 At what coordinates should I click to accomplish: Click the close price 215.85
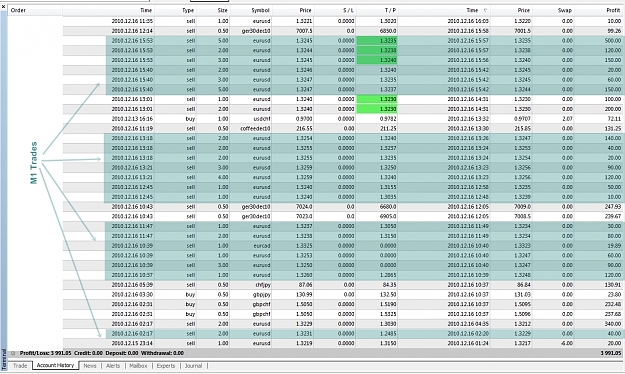coord(522,128)
